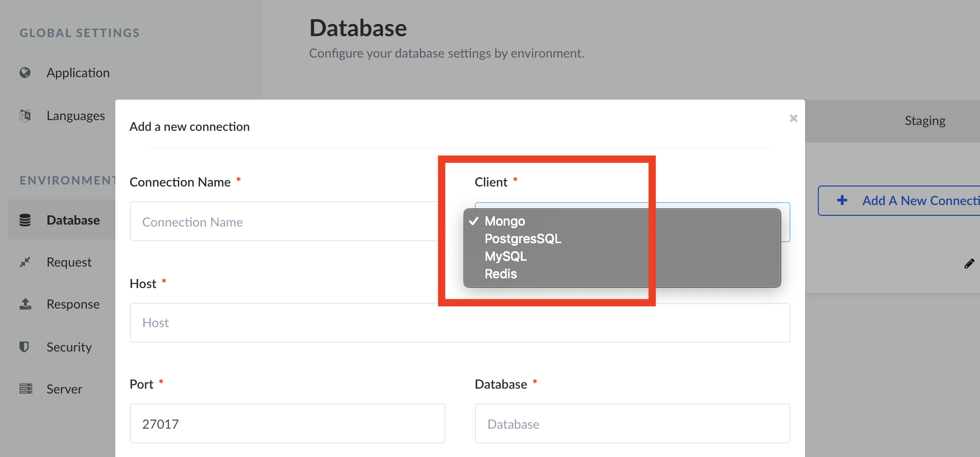Click into the Host input field
This screenshot has height=457, width=980.
point(460,323)
